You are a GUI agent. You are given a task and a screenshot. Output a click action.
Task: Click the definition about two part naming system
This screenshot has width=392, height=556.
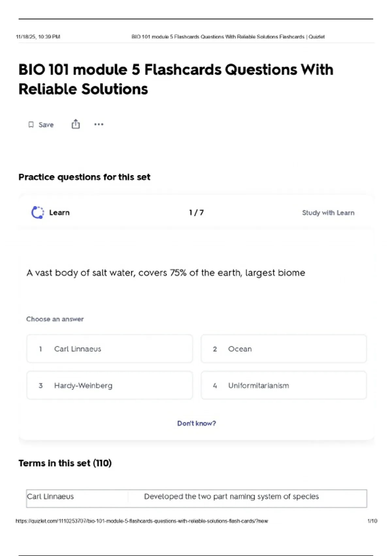[231, 496]
